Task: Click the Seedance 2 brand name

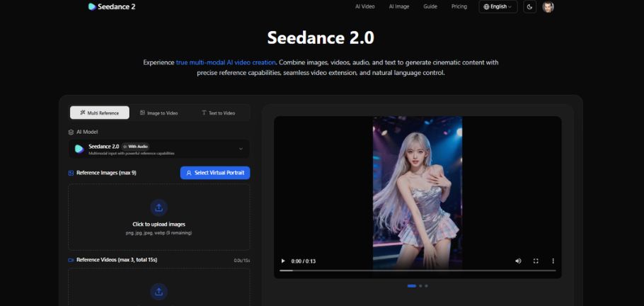Action: (116, 6)
